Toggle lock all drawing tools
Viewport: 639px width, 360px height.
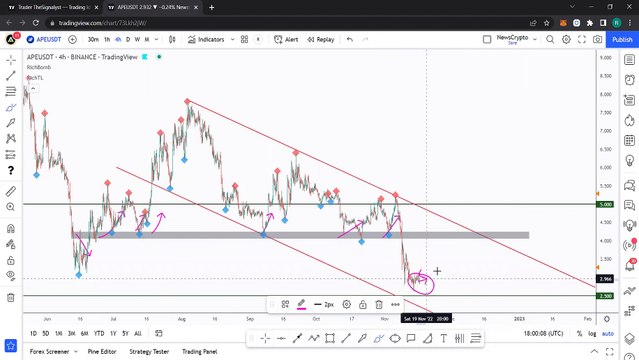(x=11, y=260)
